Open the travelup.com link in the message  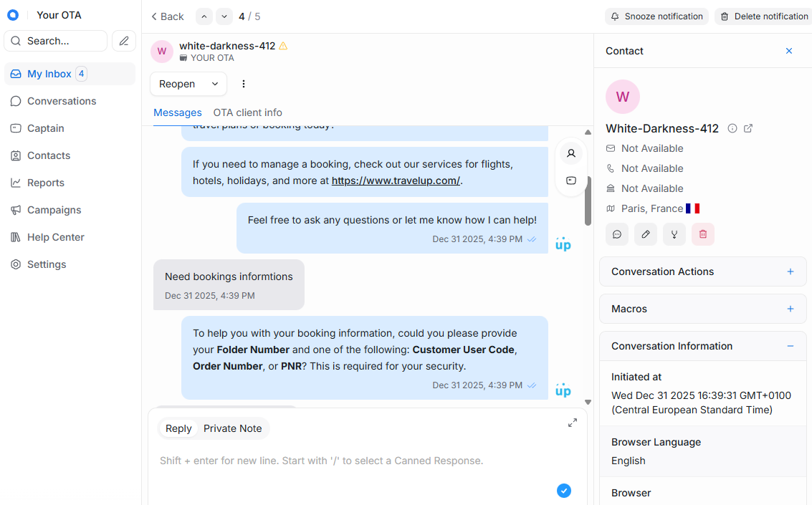tap(395, 181)
